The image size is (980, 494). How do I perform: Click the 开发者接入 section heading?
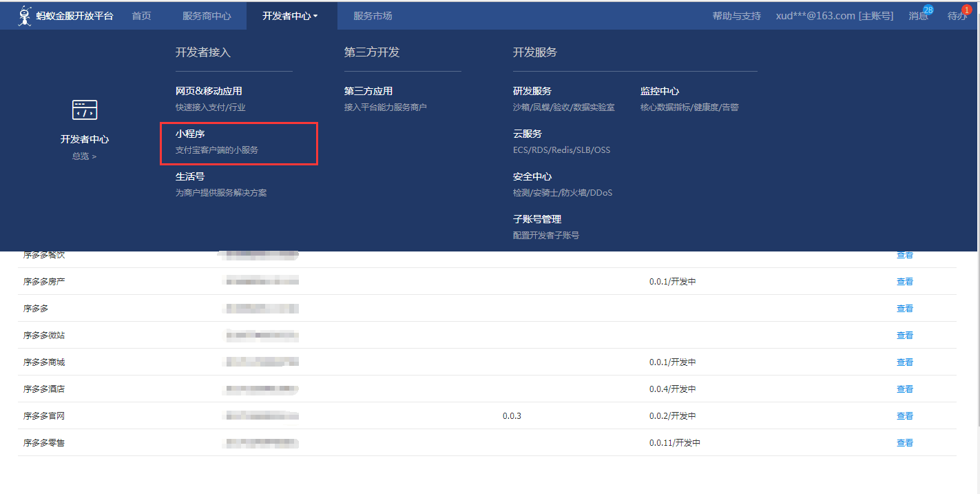click(x=203, y=52)
